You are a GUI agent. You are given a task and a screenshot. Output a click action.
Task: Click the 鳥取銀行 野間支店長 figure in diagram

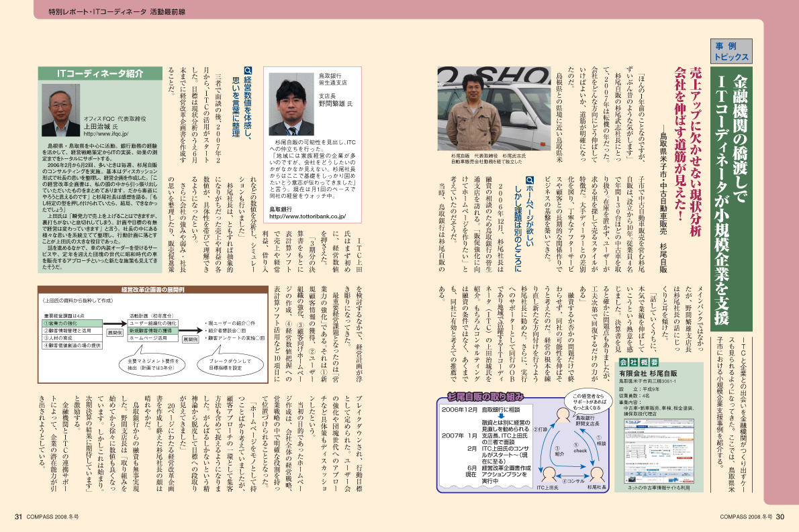563,415
